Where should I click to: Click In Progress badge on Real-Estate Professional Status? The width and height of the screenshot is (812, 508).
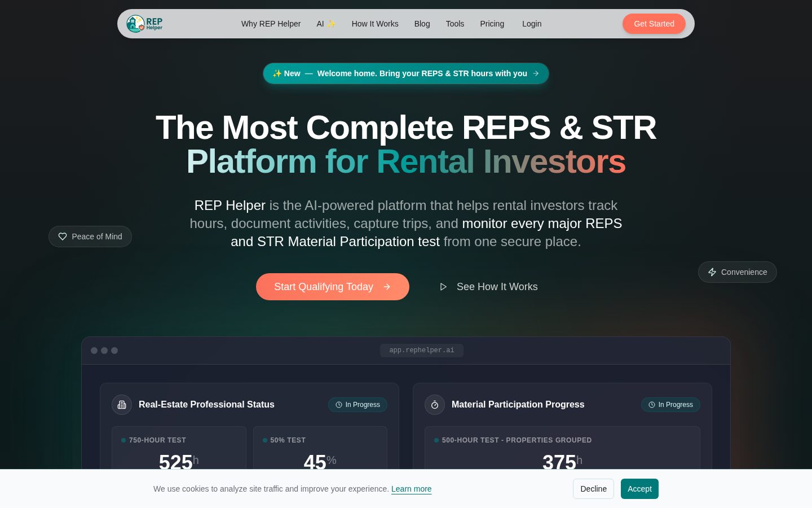click(x=358, y=405)
